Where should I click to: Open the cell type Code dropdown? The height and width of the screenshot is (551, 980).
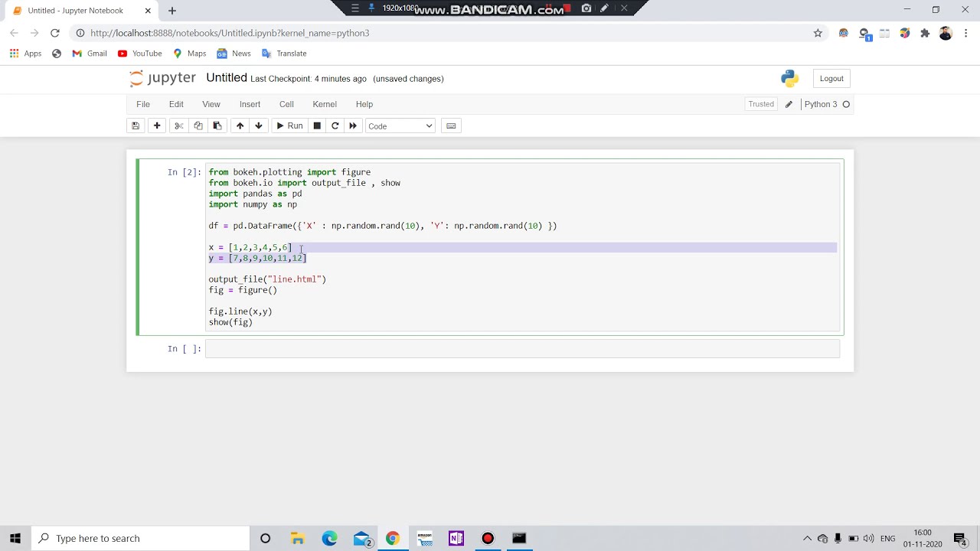(400, 126)
